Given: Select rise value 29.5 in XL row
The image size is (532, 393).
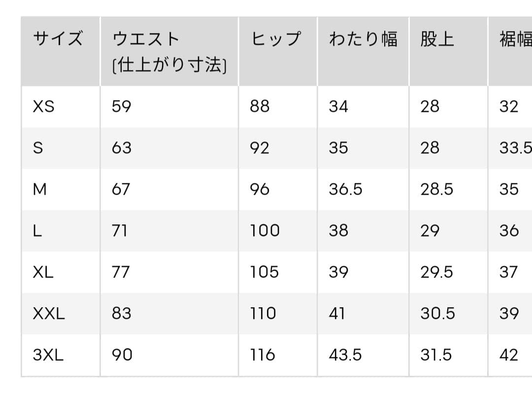Looking at the screenshot, I should 436,272.
